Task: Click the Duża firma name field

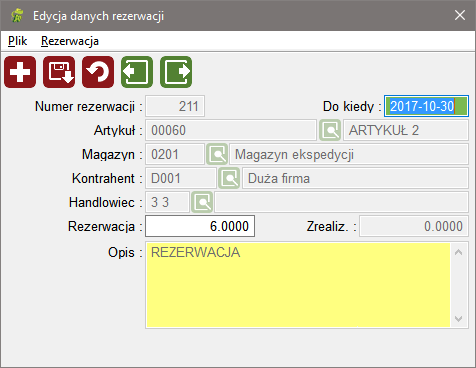Action: [355, 178]
